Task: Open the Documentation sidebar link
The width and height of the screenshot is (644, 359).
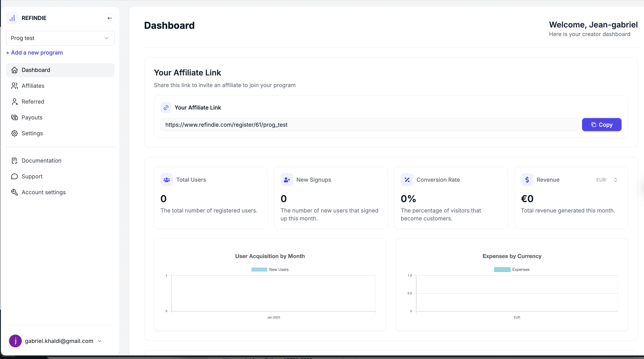Action: [41, 161]
